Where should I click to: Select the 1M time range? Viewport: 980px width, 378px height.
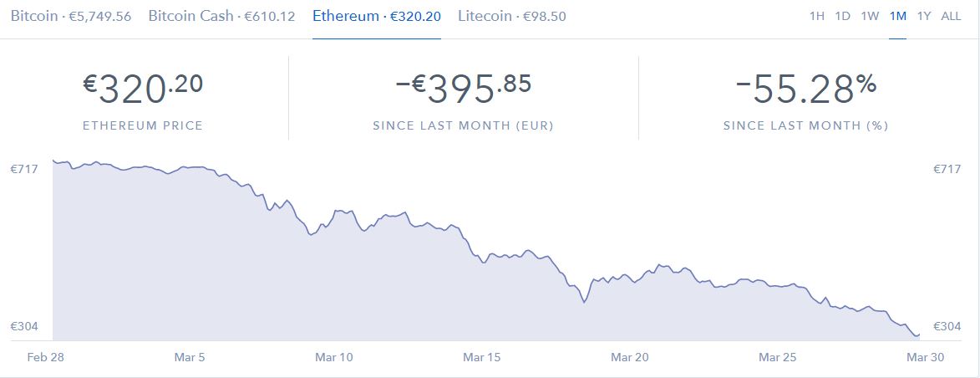click(897, 16)
